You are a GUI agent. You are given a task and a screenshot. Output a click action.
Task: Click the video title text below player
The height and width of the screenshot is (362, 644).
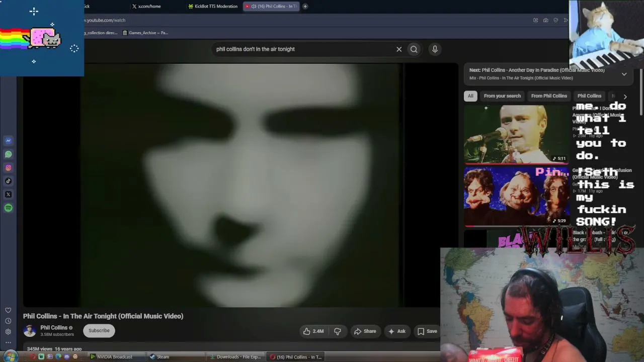point(103,316)
